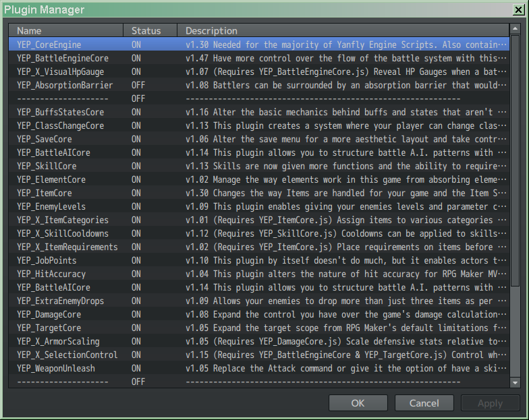Sort by the Name column header
This screenshot has height=420, width=529.
point(66,30)
